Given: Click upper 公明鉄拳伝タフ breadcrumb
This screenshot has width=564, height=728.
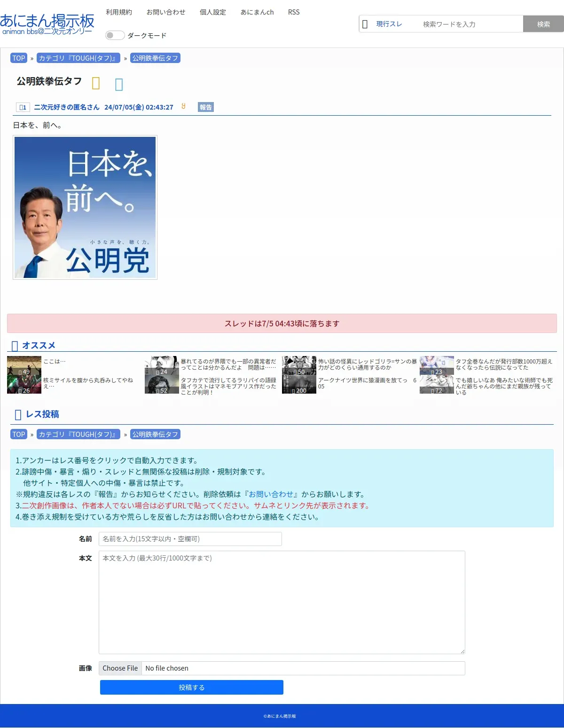Looking at the screenshot, I should [155, 58].
